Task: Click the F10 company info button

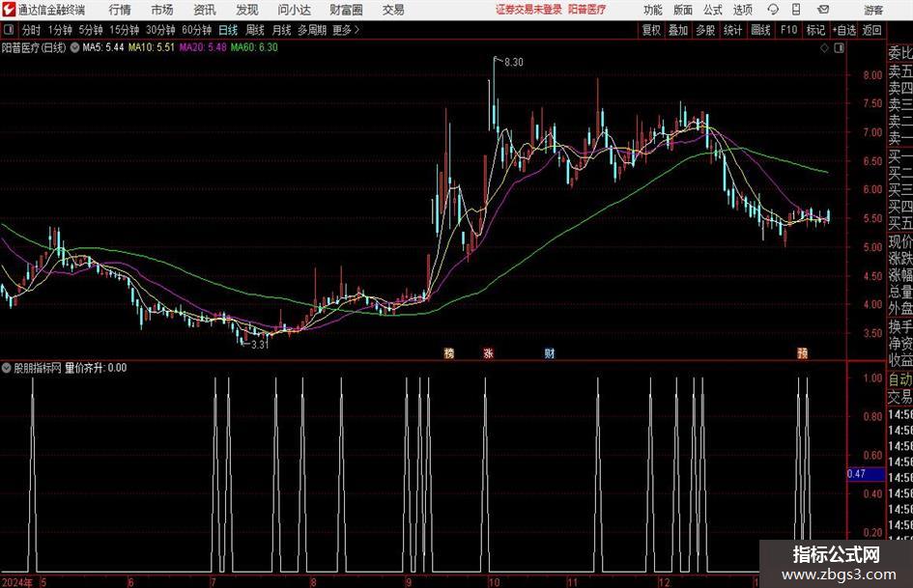Action: (x=789, y=30)
